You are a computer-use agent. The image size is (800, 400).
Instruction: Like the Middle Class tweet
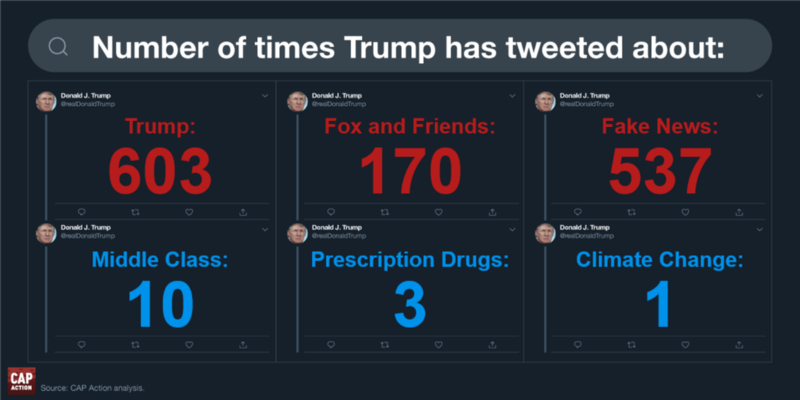[x=189, y=345]
